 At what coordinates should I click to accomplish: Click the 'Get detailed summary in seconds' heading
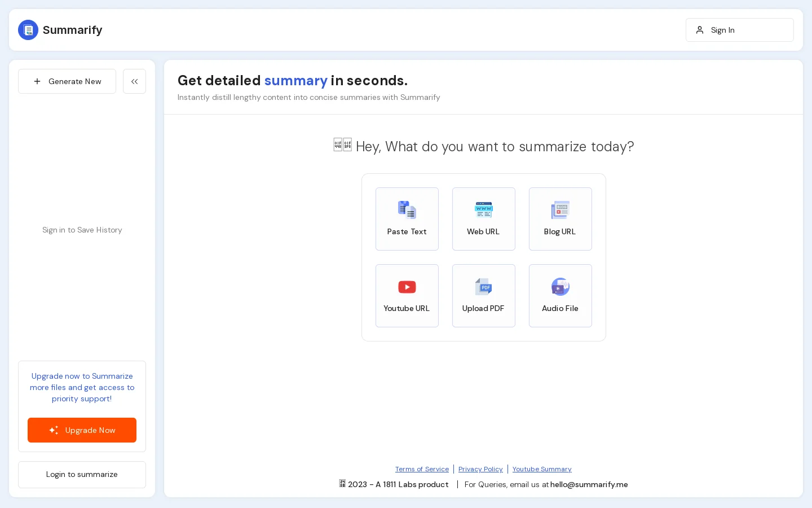click(x=293, y=81)
